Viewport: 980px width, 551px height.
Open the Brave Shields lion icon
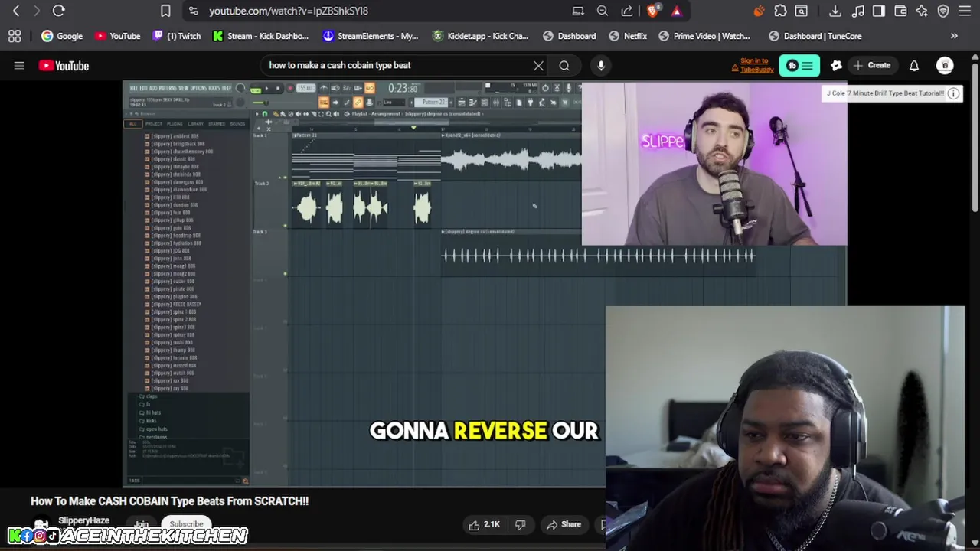point(653,11)
